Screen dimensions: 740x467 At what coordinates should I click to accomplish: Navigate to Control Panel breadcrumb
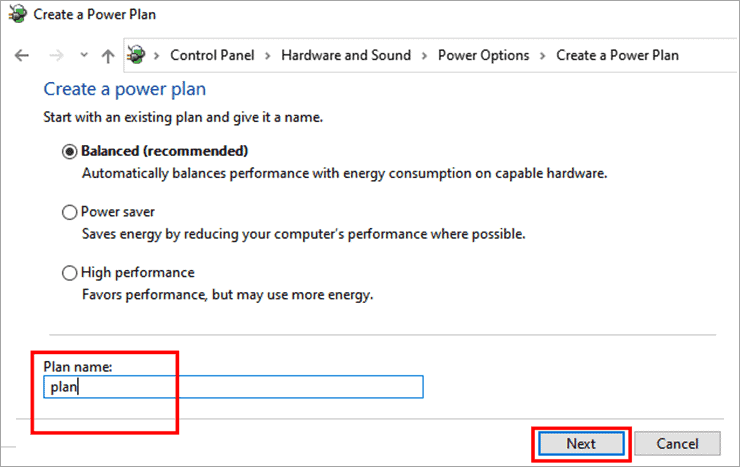click(212, 55)
